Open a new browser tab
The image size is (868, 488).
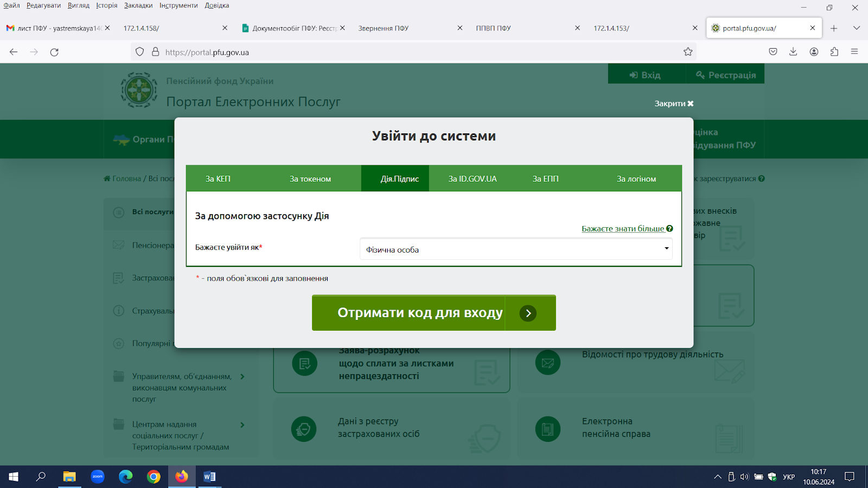click(x=834, y=28)
